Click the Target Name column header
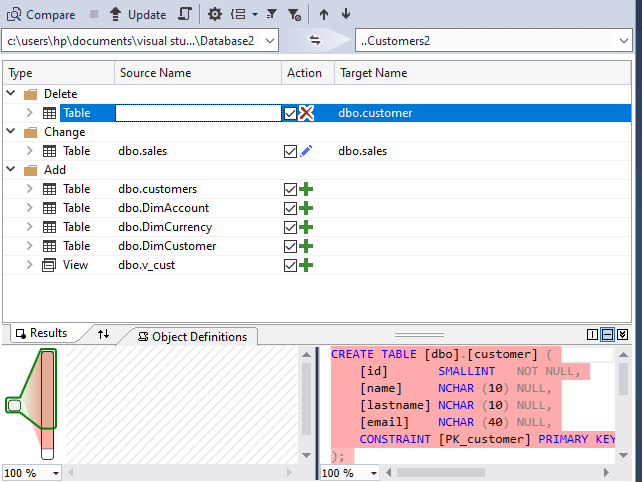Viewport: 642px width, 482px height. coord(483,73)
